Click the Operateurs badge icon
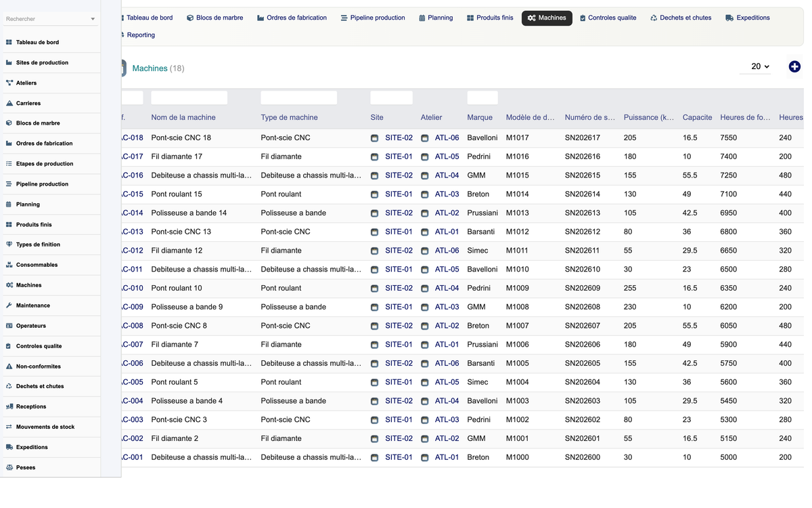The height and width of the screenshot is (508, 812). [x=9, y=326]
